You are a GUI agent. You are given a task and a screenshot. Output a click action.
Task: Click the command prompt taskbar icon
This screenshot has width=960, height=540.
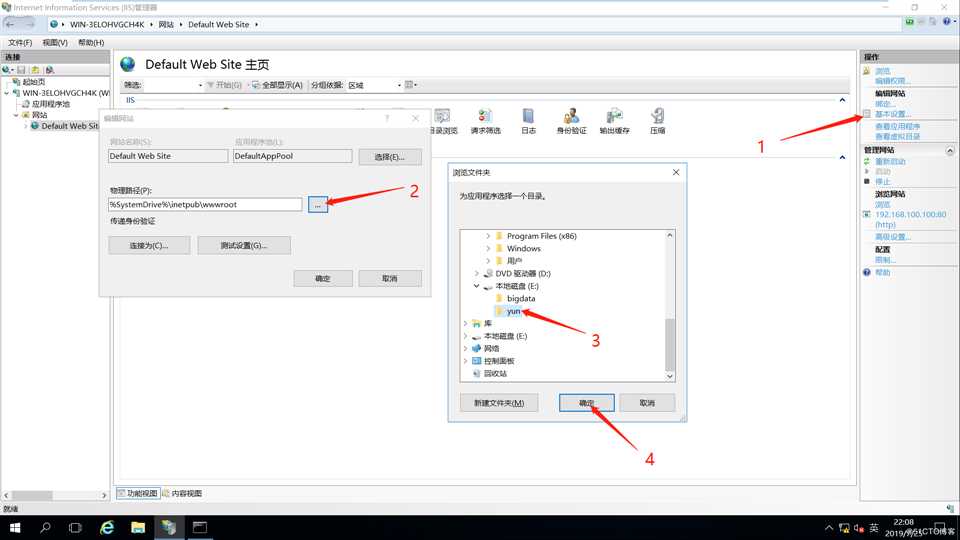point(200,527)
